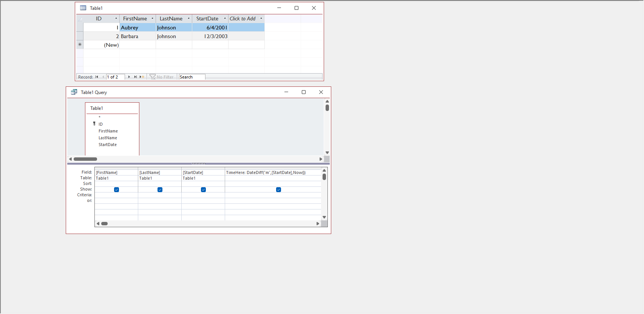Open the StartDate column filter dropdown
The image size is (644, 314).
point(225,18)
